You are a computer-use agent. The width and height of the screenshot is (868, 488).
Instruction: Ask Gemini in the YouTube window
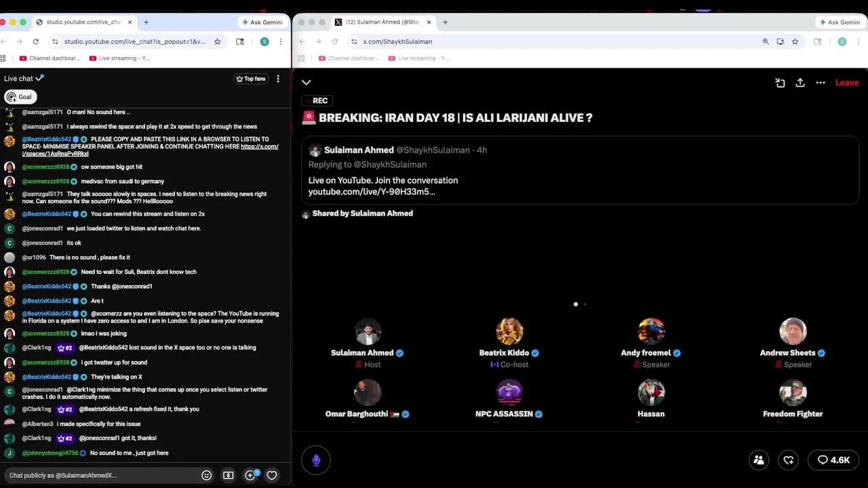click(x=262, y=22)
